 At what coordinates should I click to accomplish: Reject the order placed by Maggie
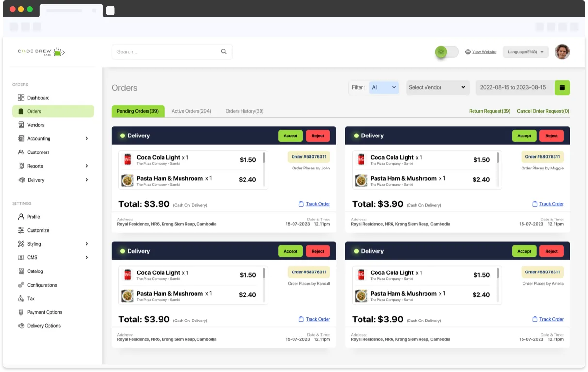coord(551,136)
